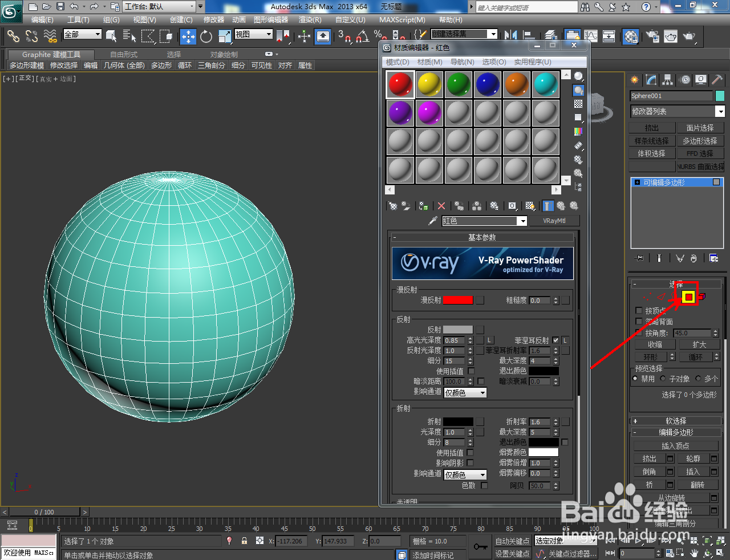Click the 收缩 selection button

[x=655, y=344]
